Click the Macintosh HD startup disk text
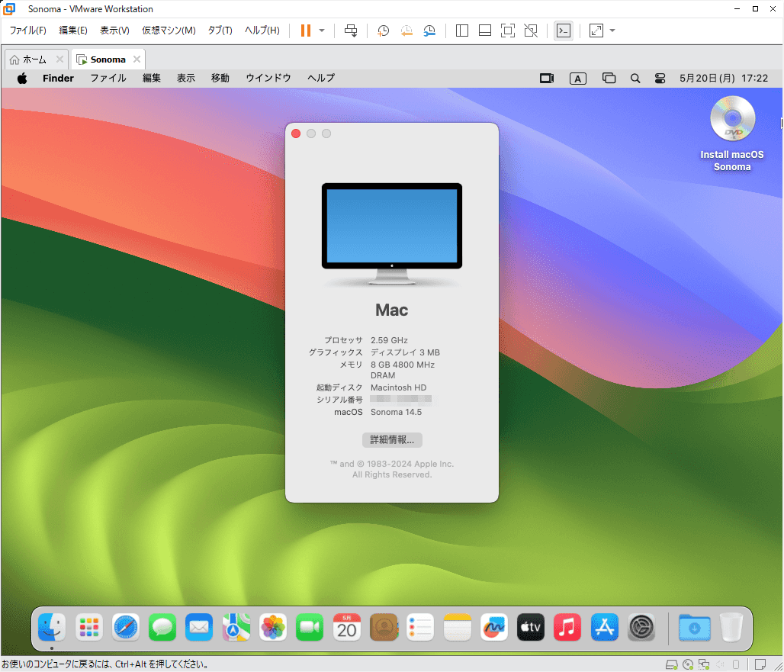 pyautogui.click(x=399, y=387)
